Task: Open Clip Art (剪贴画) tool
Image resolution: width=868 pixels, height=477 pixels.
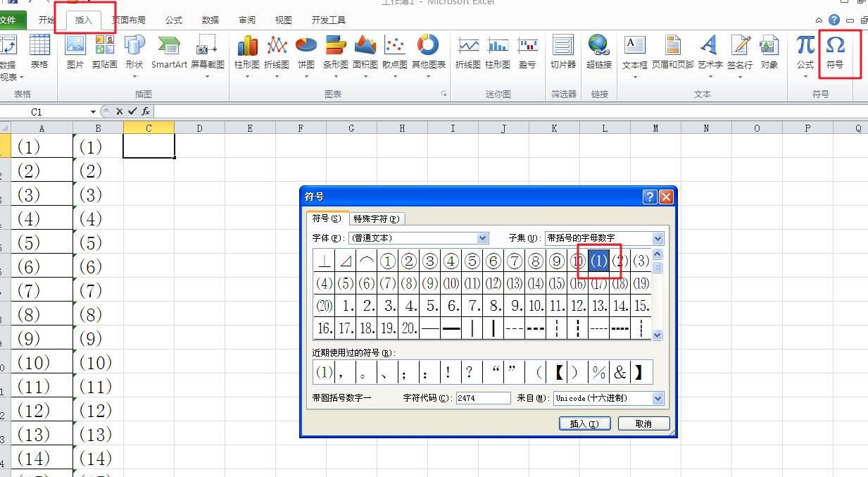Action: [104, 51]
